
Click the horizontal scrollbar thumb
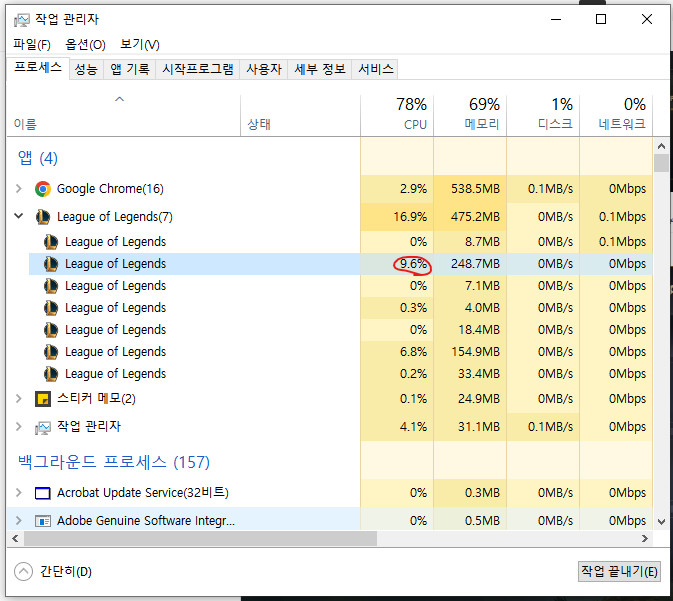200,538
